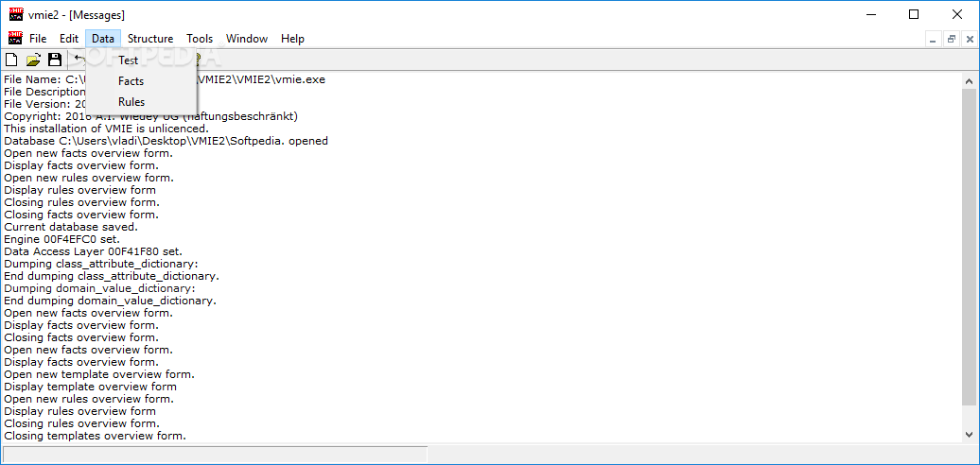
Task: Click the 'Database C:\Users\vladi' opened line
Action: click(x=166, y=141)
